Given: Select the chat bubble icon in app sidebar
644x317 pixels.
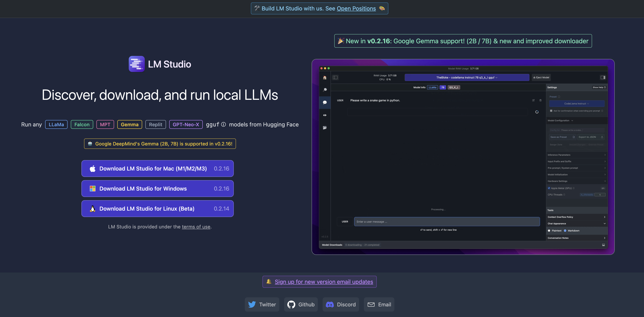Looking at the screenshot, I should pos(325,102).
